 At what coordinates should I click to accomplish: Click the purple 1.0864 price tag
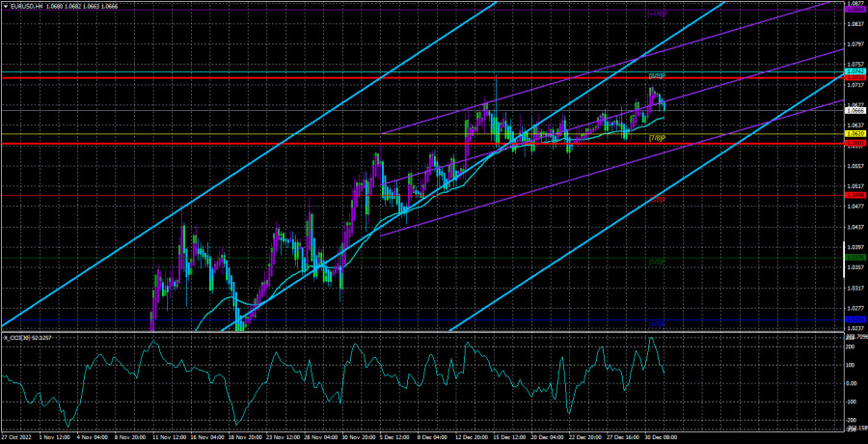pyautogui.click(x=855, y=10)
